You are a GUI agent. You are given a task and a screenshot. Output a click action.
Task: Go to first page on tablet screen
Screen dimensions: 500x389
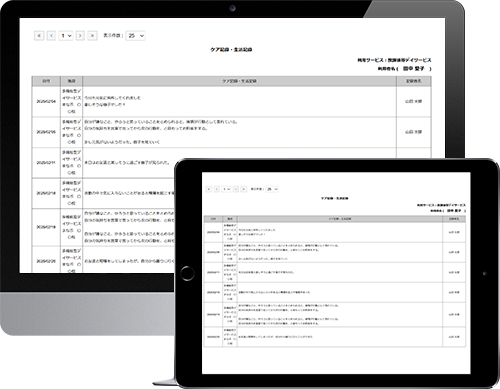209,189
